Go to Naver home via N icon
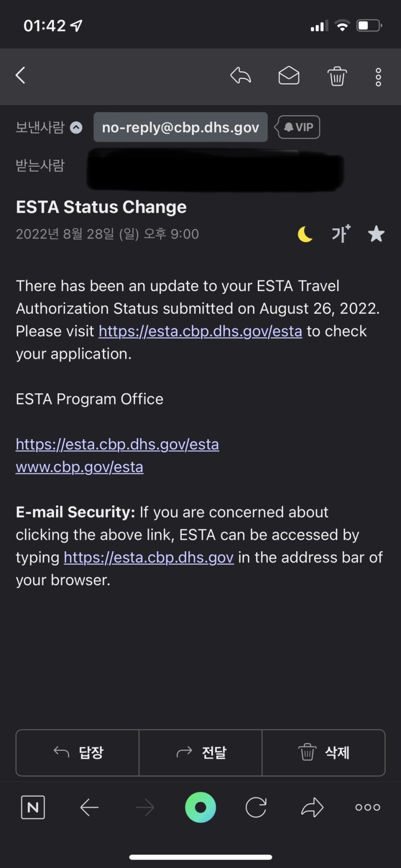This screenshot has width=401, height=868. 33,808
